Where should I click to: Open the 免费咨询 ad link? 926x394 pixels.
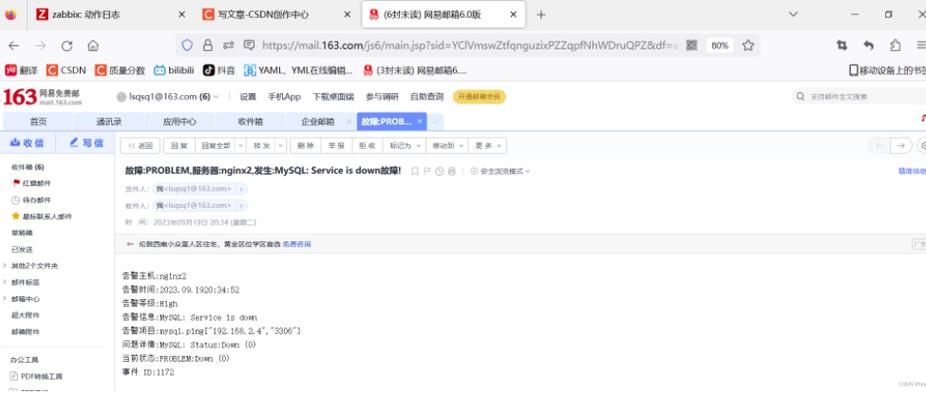[296, 244]
